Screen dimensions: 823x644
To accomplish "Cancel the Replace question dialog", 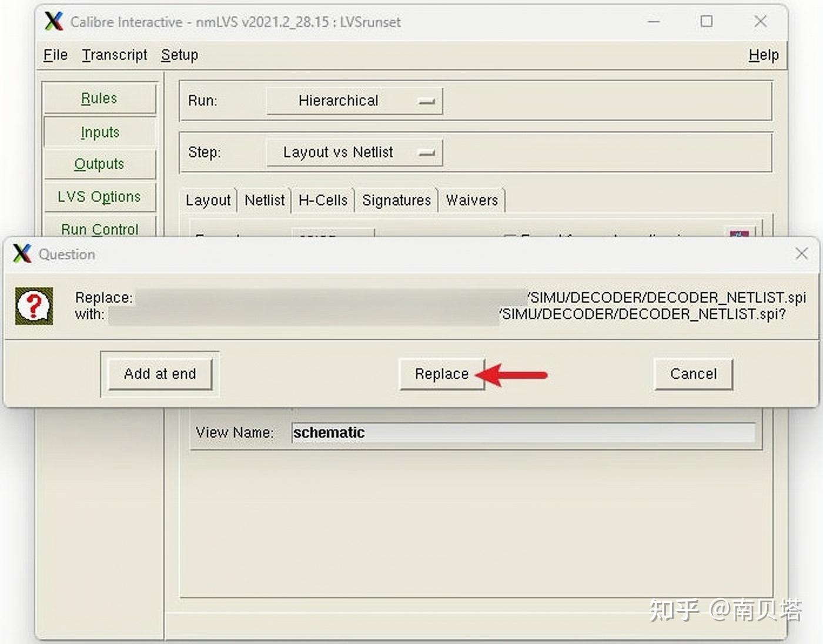I will (x=692, y=374).
